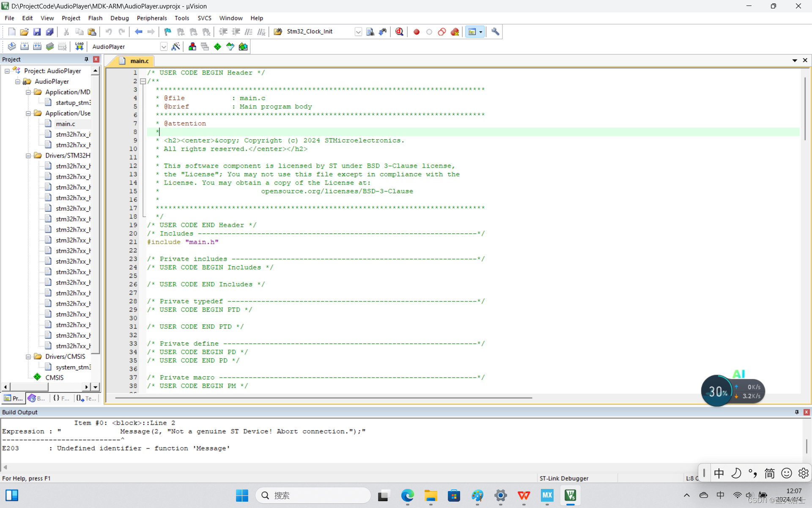Open the AudioPlayer target dropdown
This screenshot has height=508, width=812.
pos(164,47)
